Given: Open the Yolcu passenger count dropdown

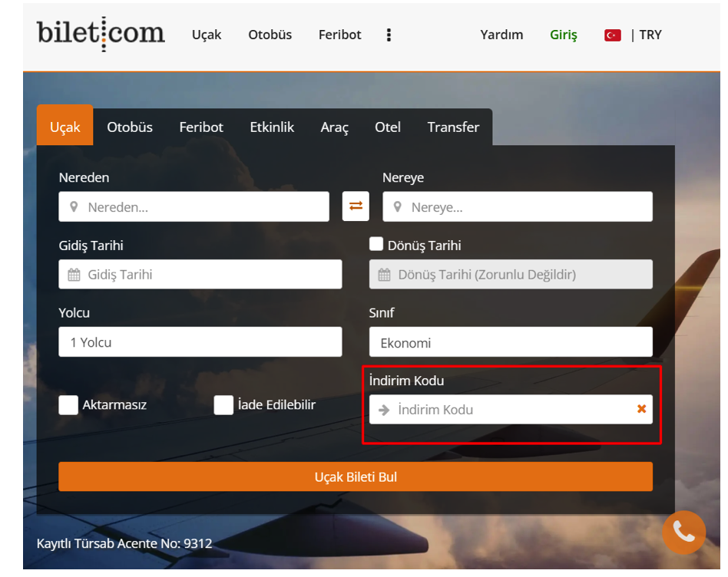Looking at the screenshot, I should 200,342.
